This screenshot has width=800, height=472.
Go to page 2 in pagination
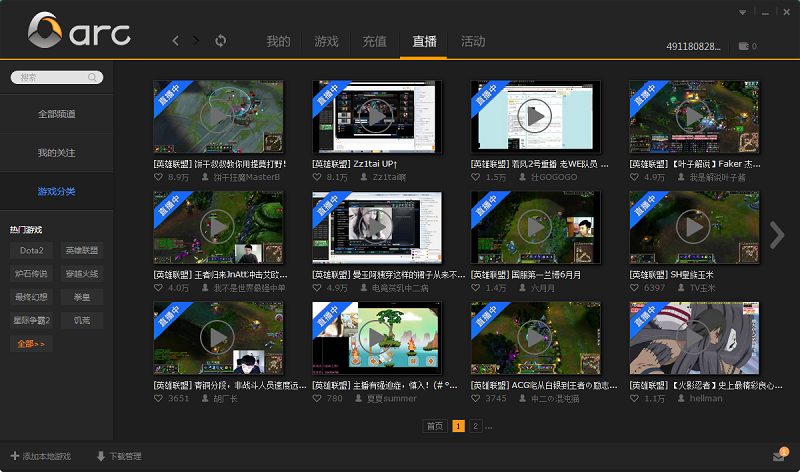[476, 426]
